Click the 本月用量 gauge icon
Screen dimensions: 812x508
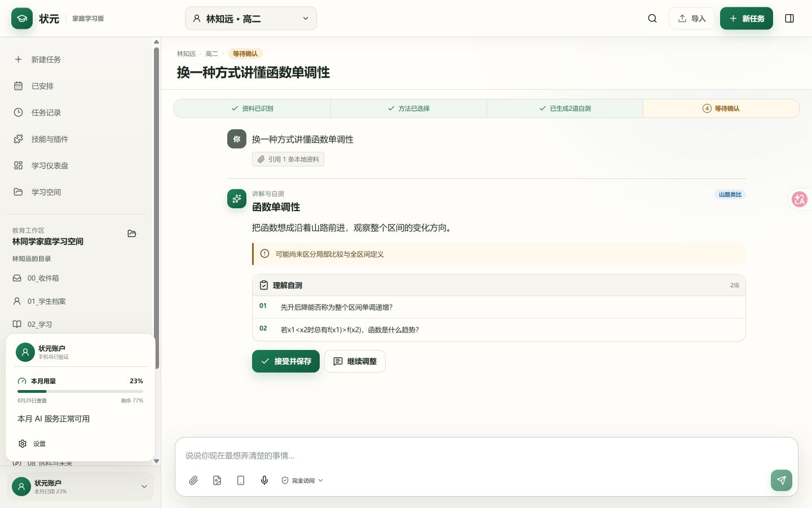point(22,381)
